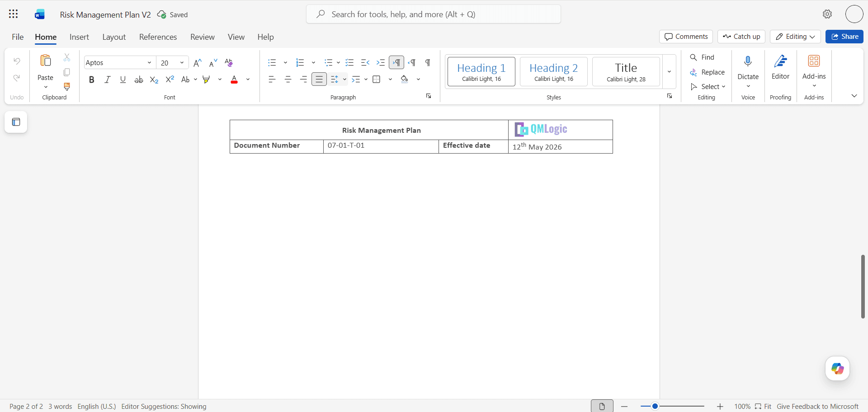Click the Redo arrow icon
The image size is (868, 412).
pos(17,78)
